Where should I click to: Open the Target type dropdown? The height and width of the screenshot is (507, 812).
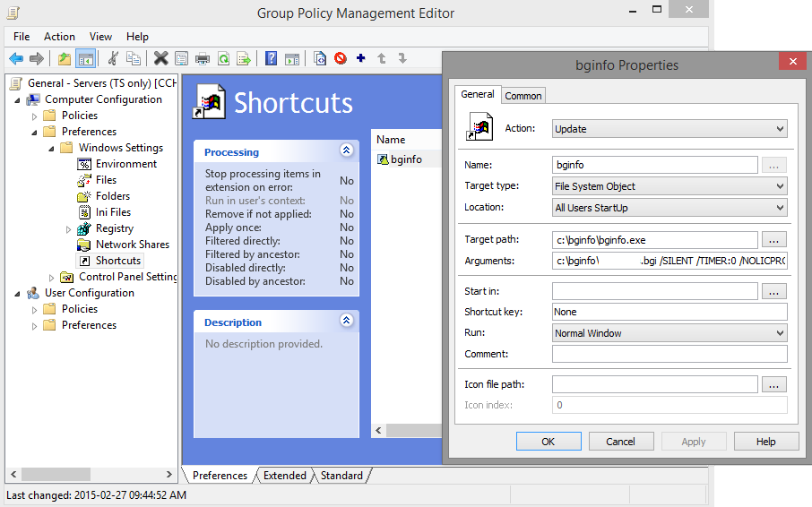click(x=669, y=186)
